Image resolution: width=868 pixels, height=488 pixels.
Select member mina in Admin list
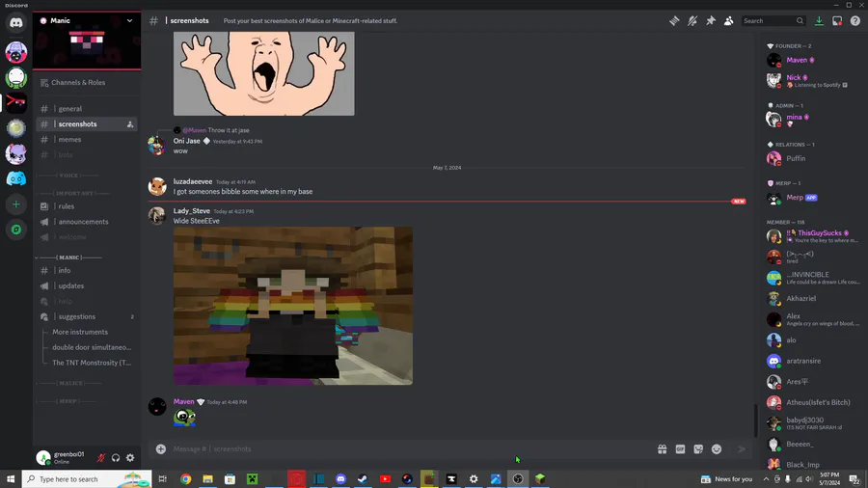point(813,119)
